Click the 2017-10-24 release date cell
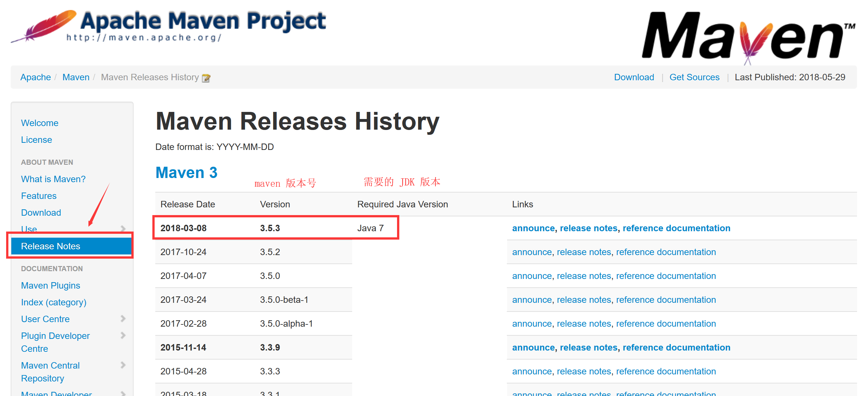This screenshot has width=868, height=396. pos(183,252)
